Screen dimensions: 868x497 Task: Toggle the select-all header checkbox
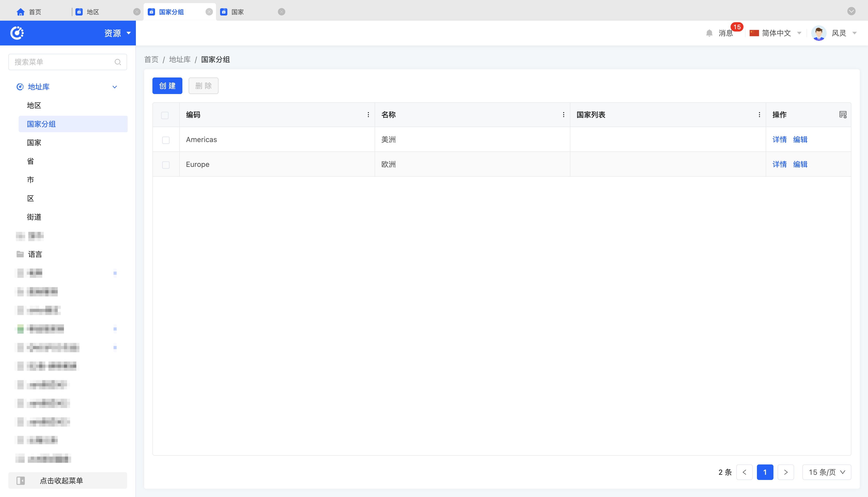[x=165, y=115]
